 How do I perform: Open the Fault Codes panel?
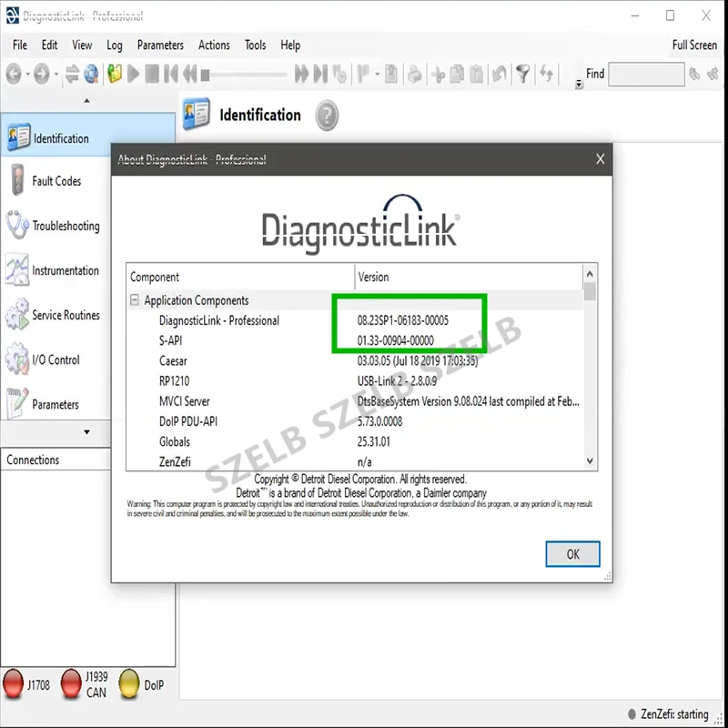tap(56, 181)
